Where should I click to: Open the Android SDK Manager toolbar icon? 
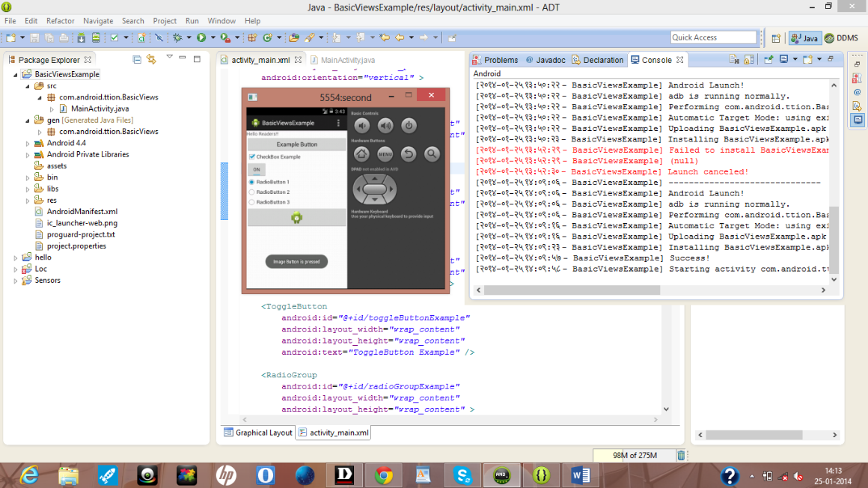(82, 37)
